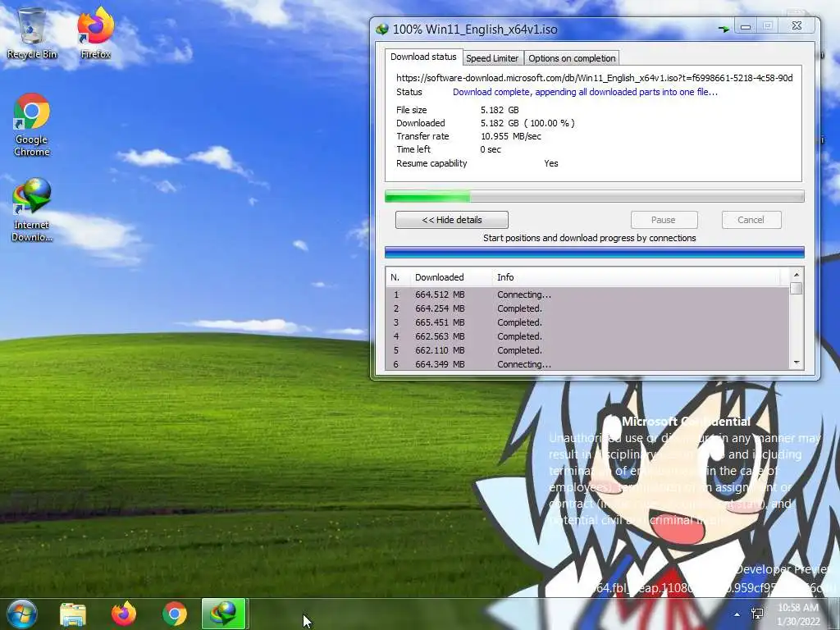Click the blue connections progress bar
The image size is (840, 630).
594,252
